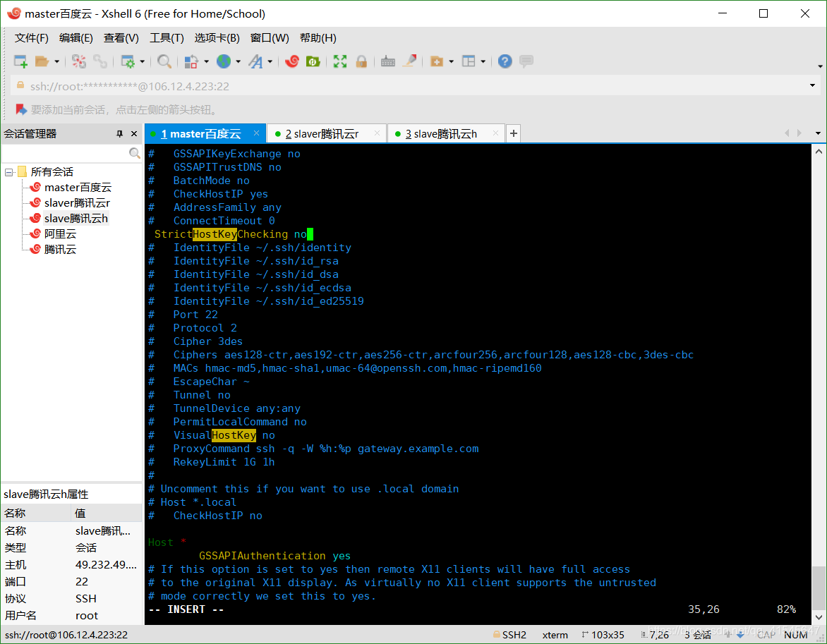Click the session manager search box

coord(66,153)
